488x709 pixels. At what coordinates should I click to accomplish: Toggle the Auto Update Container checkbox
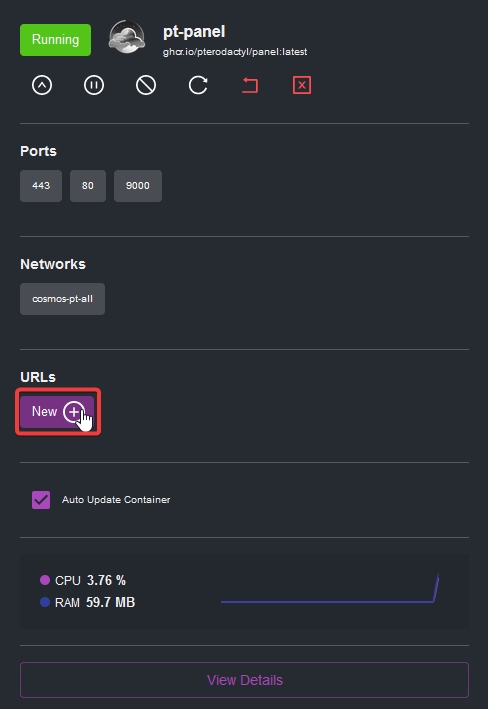click(41, 500)
